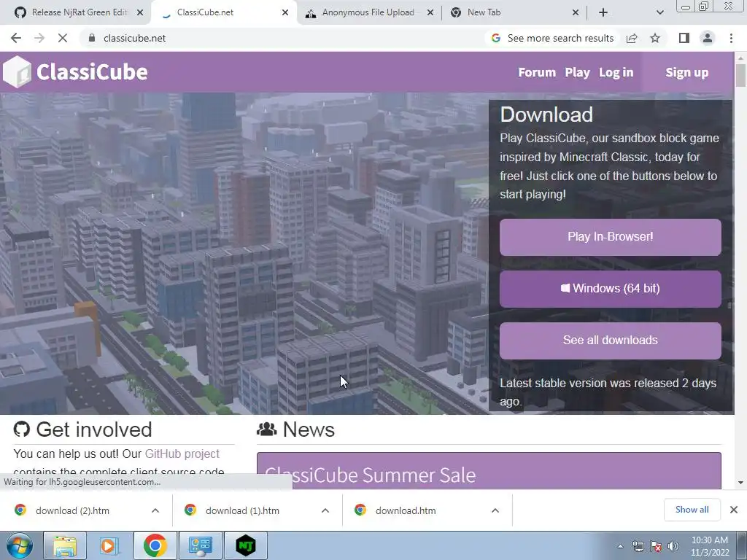Go back with browser back arrow
747x560 pixels.
coord(16,38)
